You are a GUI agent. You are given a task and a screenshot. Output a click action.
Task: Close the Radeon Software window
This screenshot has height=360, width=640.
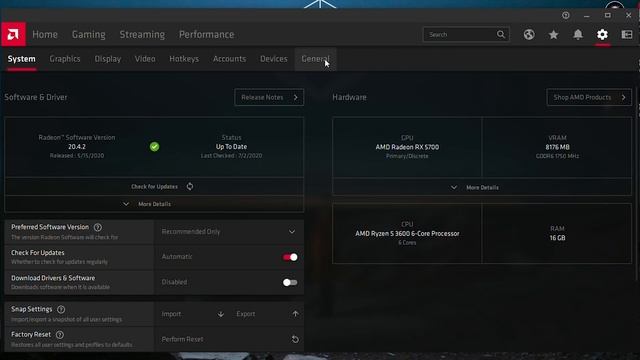(x=629, y=15)
